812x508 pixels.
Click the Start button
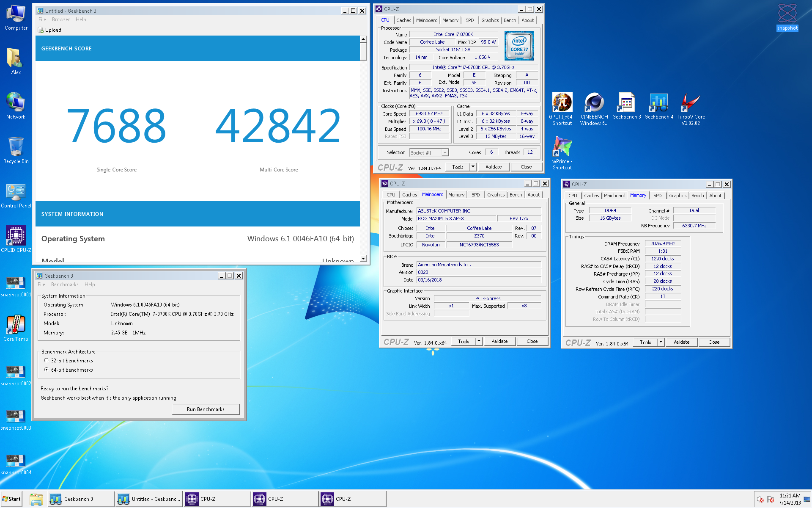click(x=11, y=499)
